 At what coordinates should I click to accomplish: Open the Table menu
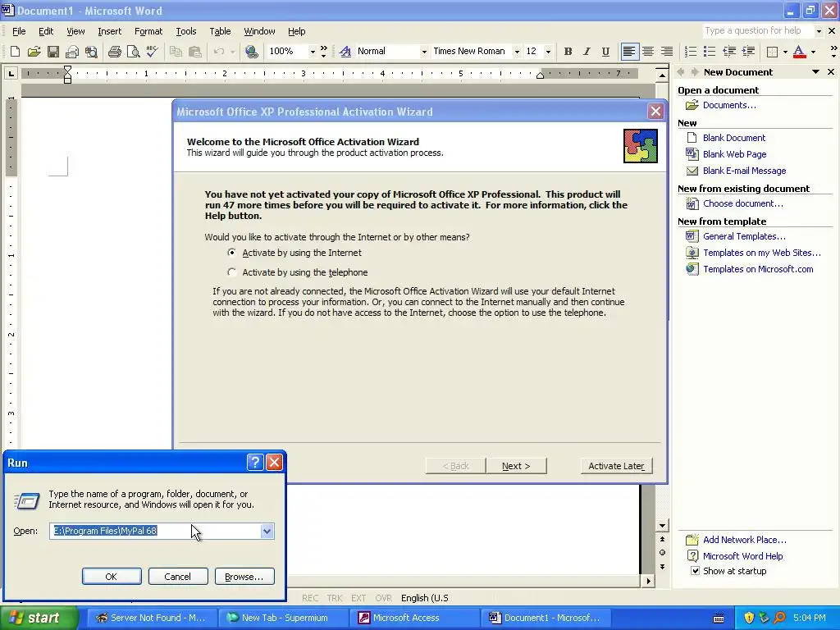220,31
